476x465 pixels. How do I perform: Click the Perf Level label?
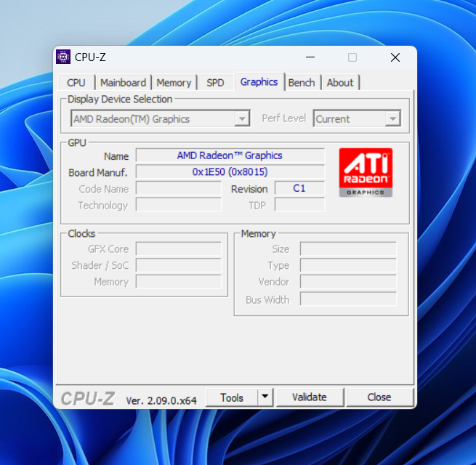point(284,118)
